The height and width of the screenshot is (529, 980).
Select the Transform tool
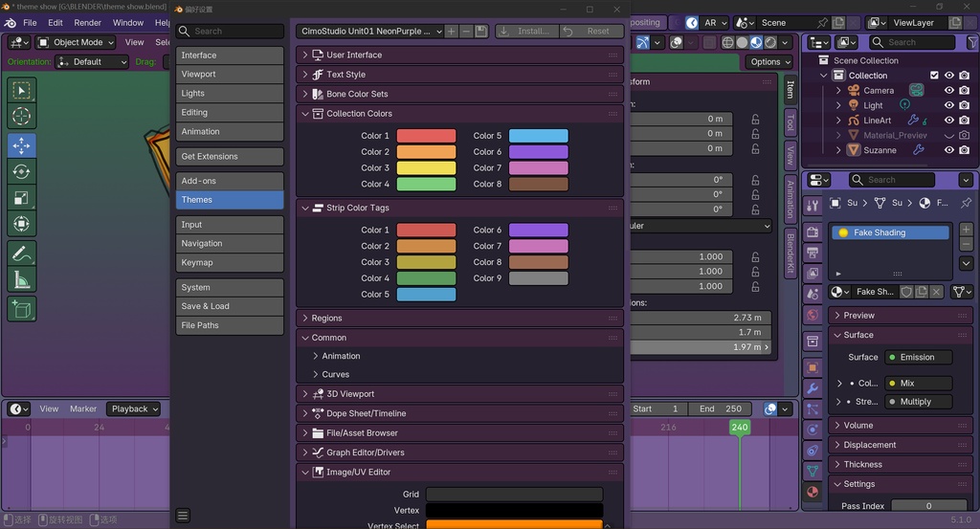[21, 224]
